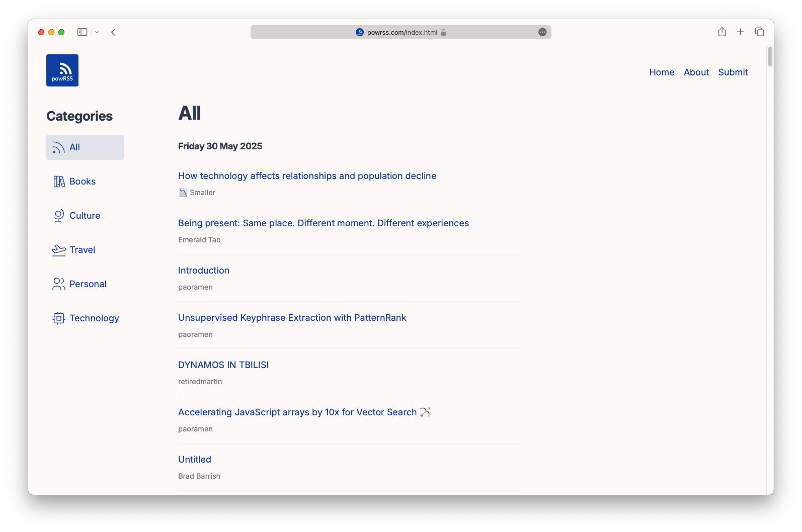
Task: Click the Personal people icon
Action: [x=59, y=284]
